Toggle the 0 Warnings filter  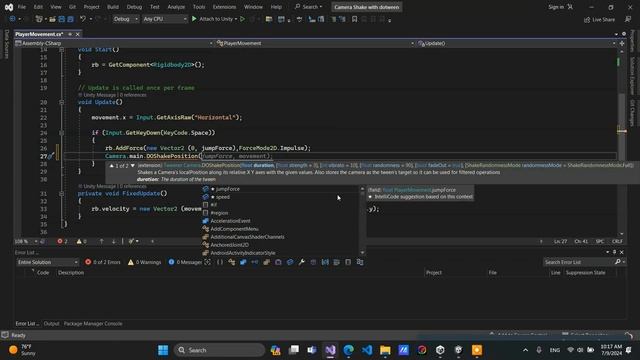pos(144,262)
